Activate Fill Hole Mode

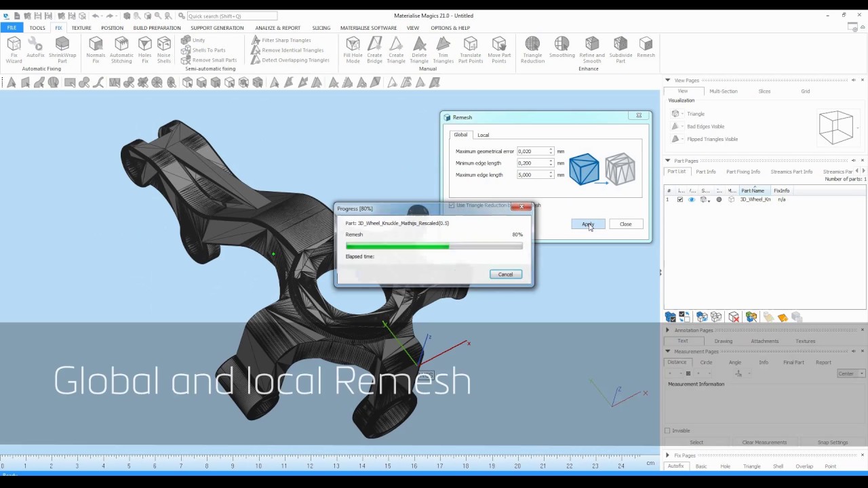tap(353, 50)
